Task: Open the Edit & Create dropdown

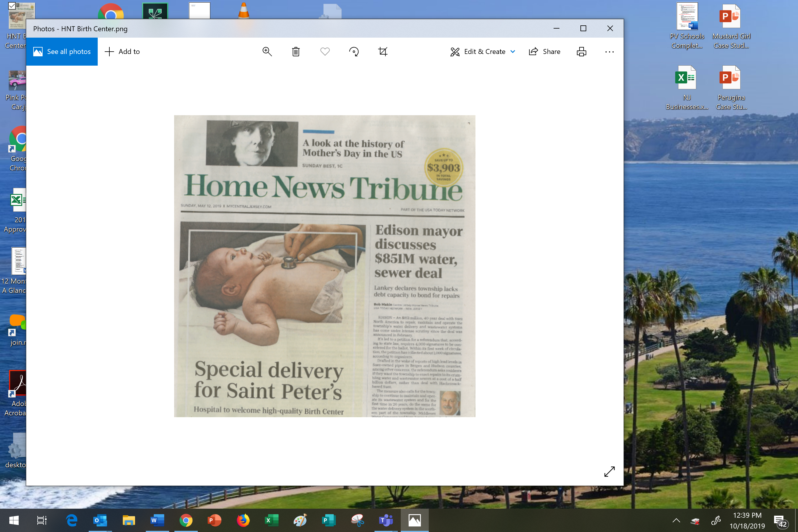Action: pos(482,52)
